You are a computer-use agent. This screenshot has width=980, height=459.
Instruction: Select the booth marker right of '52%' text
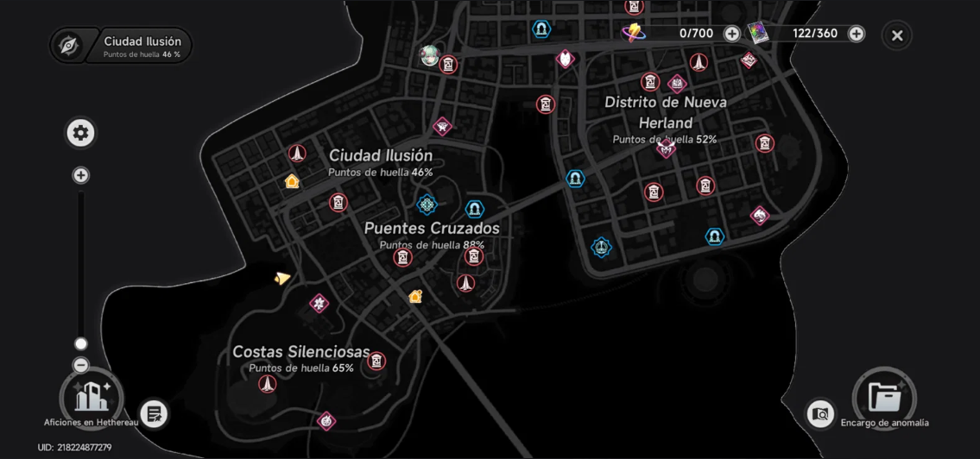tap(764, 143)
